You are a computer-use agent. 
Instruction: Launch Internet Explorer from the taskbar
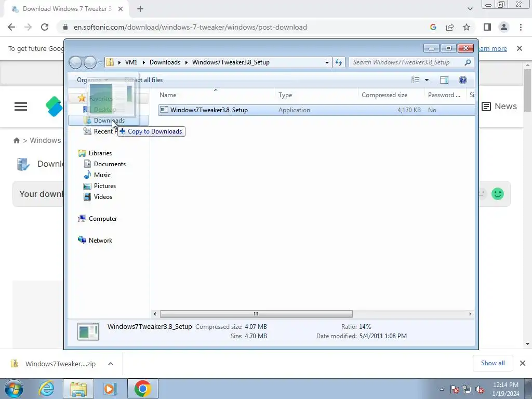46,389
